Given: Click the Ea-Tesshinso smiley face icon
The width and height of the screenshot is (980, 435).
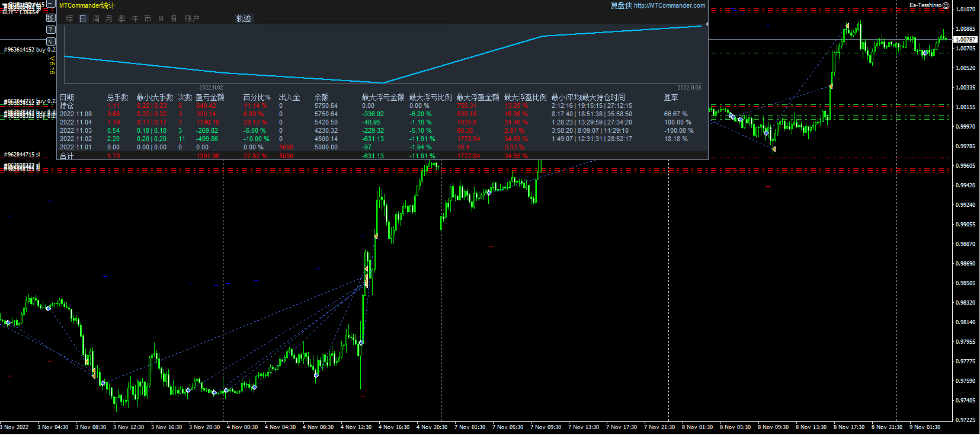Looking at the screenshot, I should point(946,5).
